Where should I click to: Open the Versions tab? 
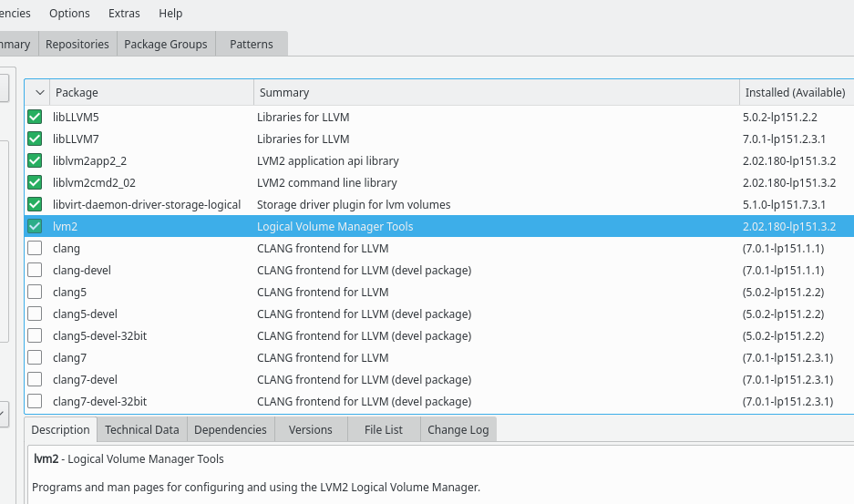click(x=311, y=429)
